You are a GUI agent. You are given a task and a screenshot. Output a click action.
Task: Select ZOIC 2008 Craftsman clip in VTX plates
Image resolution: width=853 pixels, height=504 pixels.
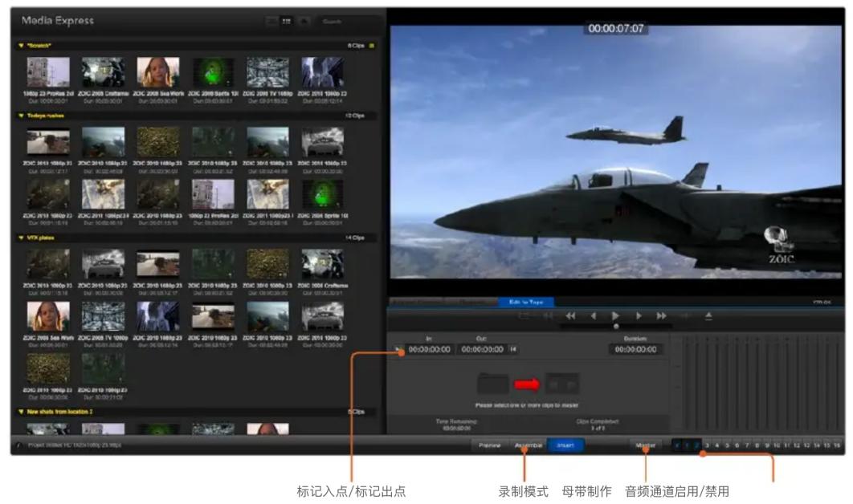pyautogui.click(x=323, y=264)
